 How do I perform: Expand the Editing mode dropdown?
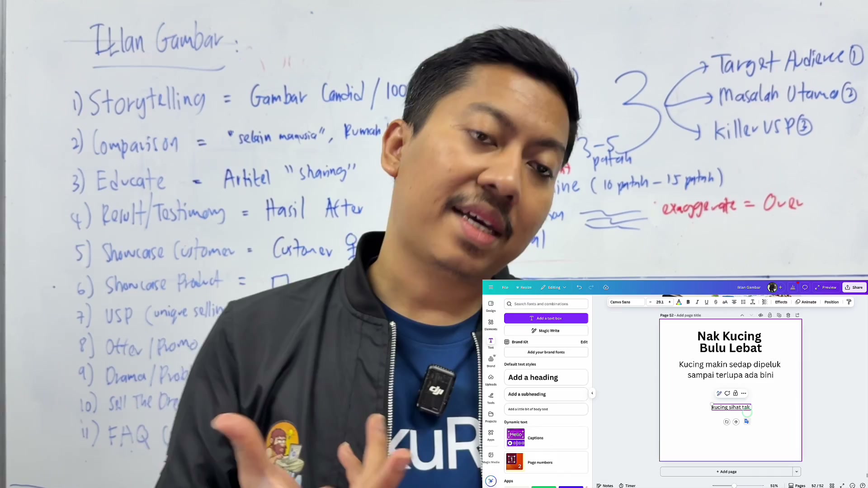point(554,287)
